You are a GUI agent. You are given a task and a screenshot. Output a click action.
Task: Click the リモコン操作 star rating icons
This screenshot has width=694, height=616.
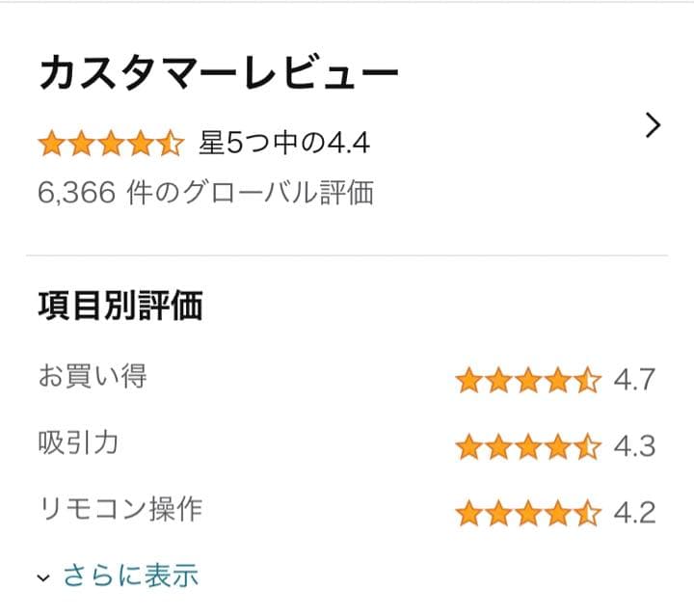click(x=528, y=512)
